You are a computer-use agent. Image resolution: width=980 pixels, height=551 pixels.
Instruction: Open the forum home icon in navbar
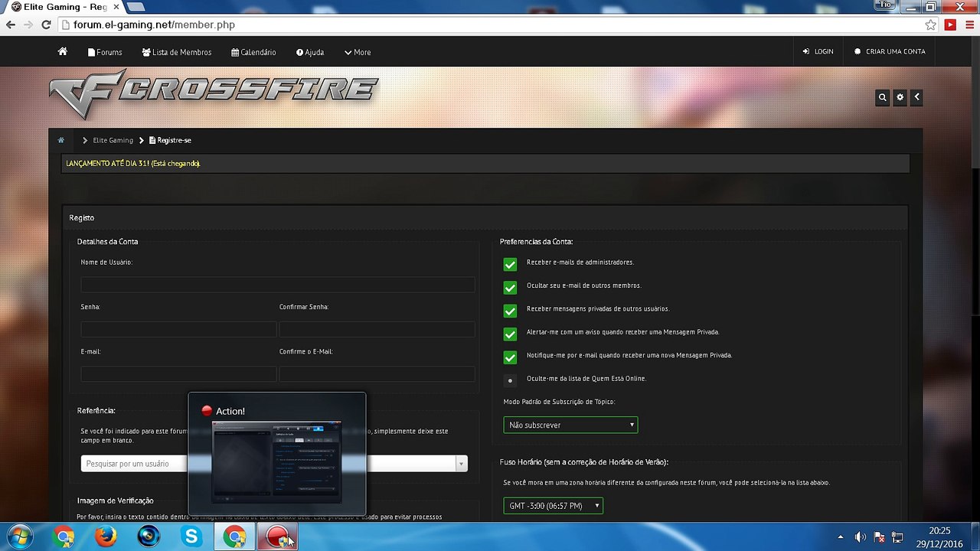click(x=63, y=52)
